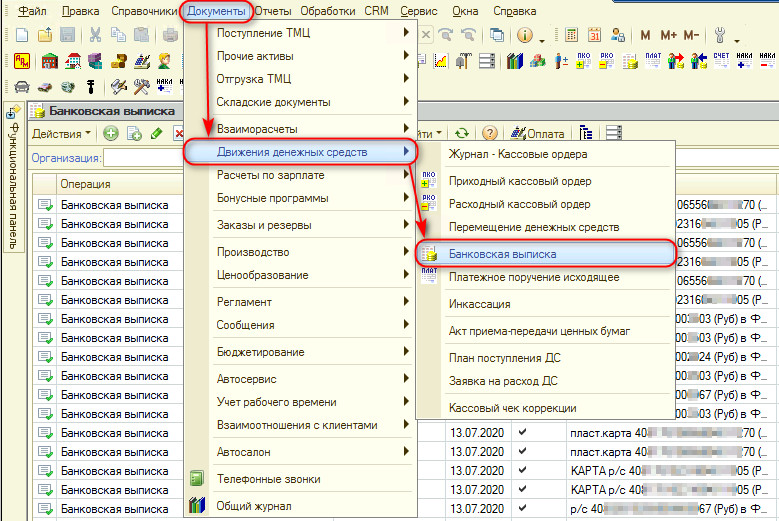Open the CRM menu
Viewport: 779px width, 521px height.
(377, 11)
